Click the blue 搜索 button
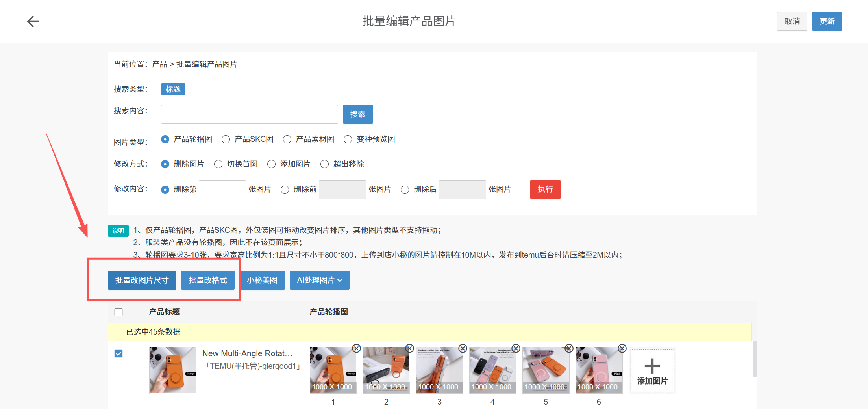Viewport: 868px width, 409px height. pyautogui.click(x=358, y=114)
